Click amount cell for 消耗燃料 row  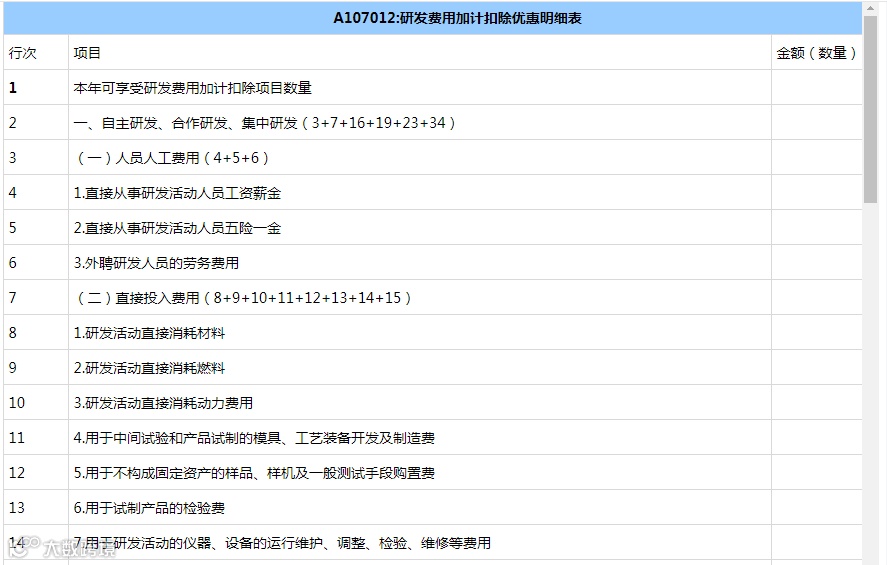817,368
